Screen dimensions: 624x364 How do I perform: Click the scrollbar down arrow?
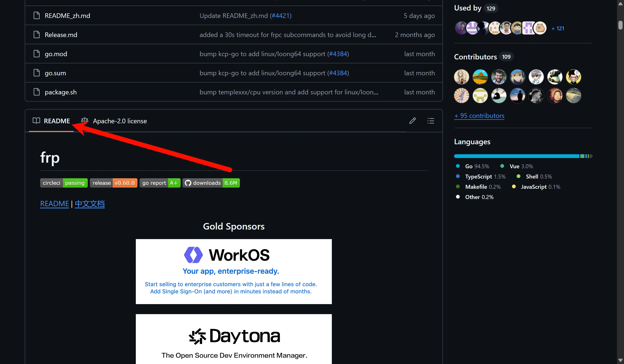tap(620, 360)
